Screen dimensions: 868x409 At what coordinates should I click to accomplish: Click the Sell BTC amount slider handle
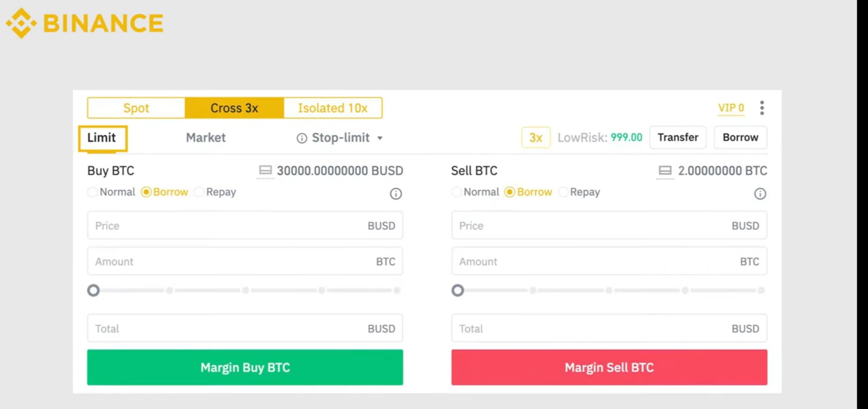tap(458, 290)
